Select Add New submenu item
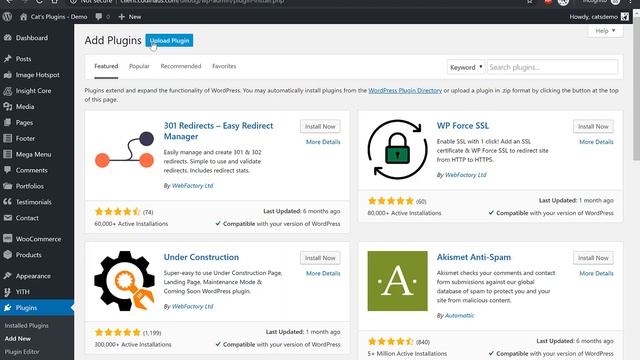Screen dimensions: 640x360 click(18, 339)
